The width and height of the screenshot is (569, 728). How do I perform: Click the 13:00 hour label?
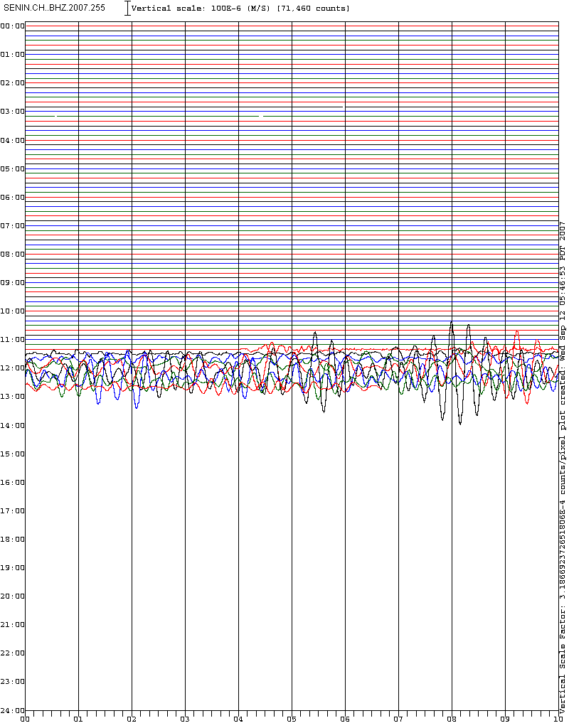click(x=12, y=397)
